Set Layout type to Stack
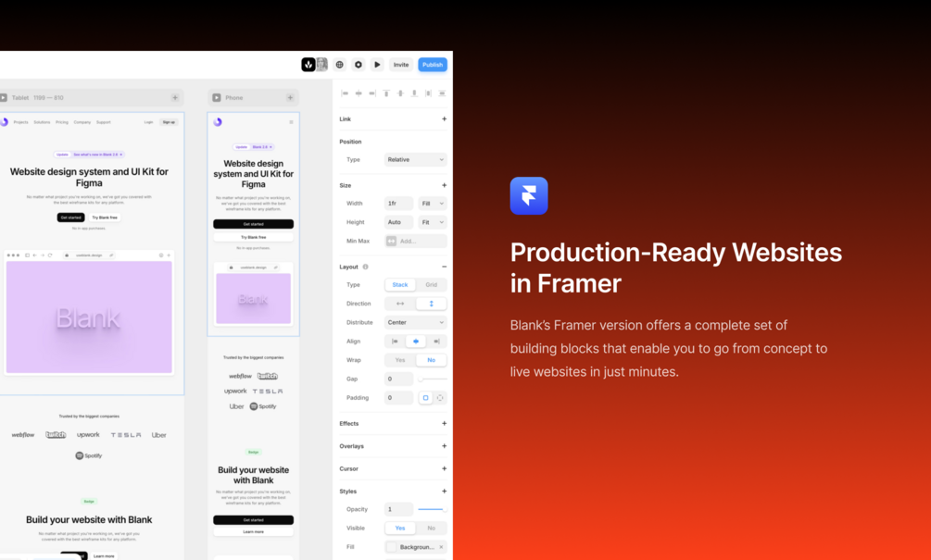Screen dimensions: 931x560 click(x=400, y=285)
